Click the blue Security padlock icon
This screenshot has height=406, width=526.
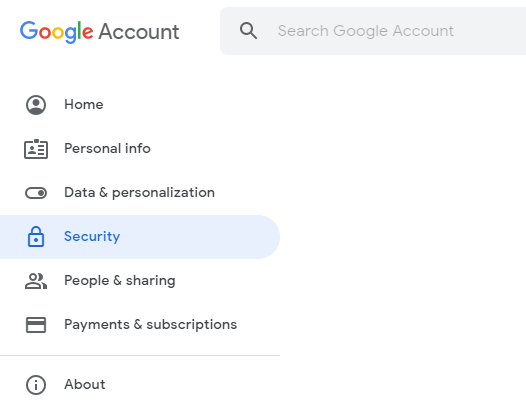[x=36, y=237]
